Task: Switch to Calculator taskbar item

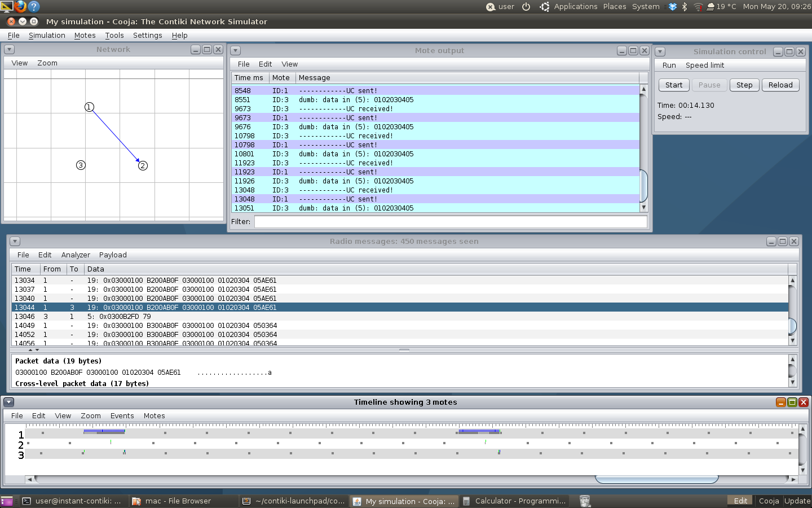Action: [x=515, y=501]
